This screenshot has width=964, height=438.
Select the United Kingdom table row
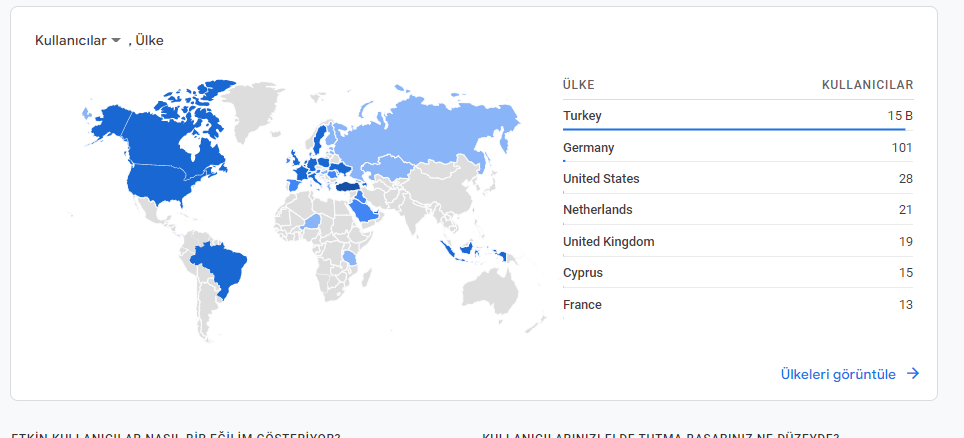738,242
